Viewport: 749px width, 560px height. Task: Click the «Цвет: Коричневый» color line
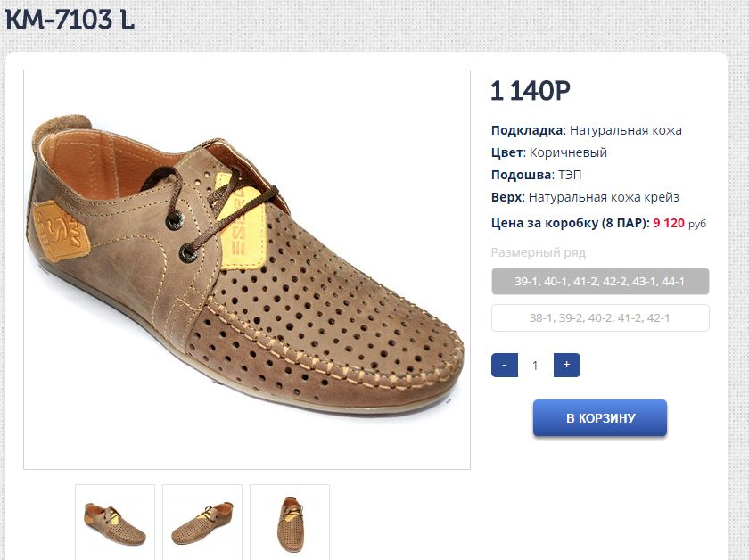click(548, 152)
